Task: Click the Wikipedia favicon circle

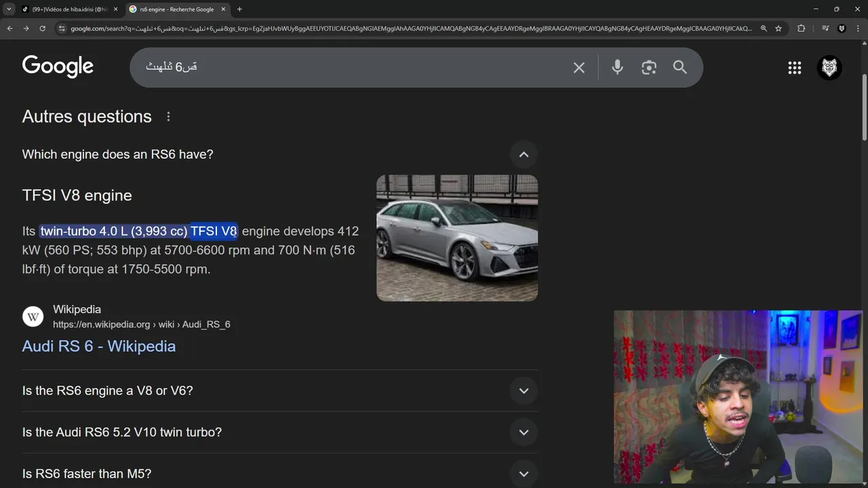Action: point(33,317)
